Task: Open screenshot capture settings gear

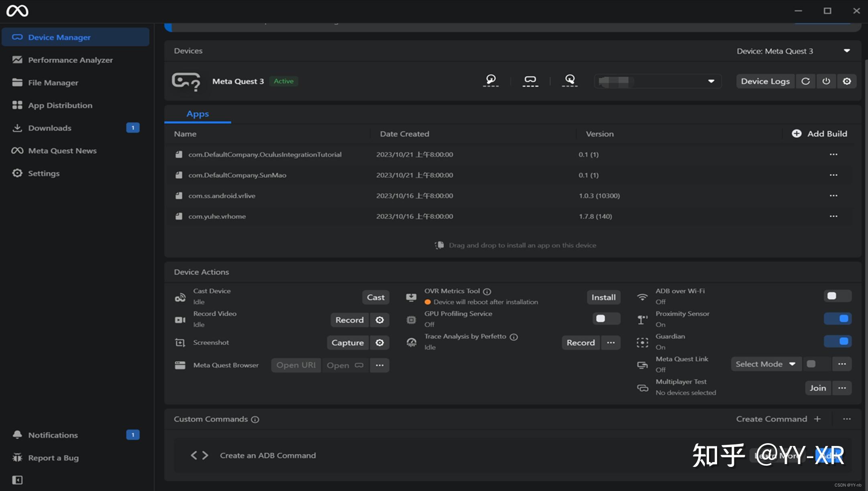Action: (380, 342)
